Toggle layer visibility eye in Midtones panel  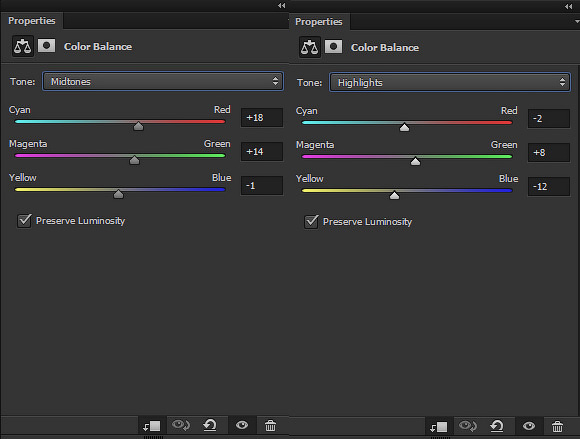coord(242,425)
